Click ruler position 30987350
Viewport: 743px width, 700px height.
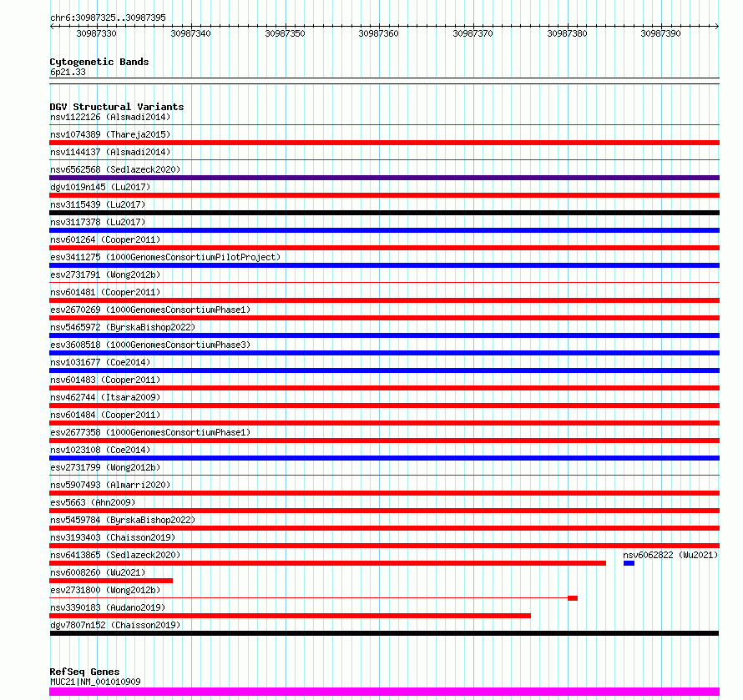tap(285, 33)
